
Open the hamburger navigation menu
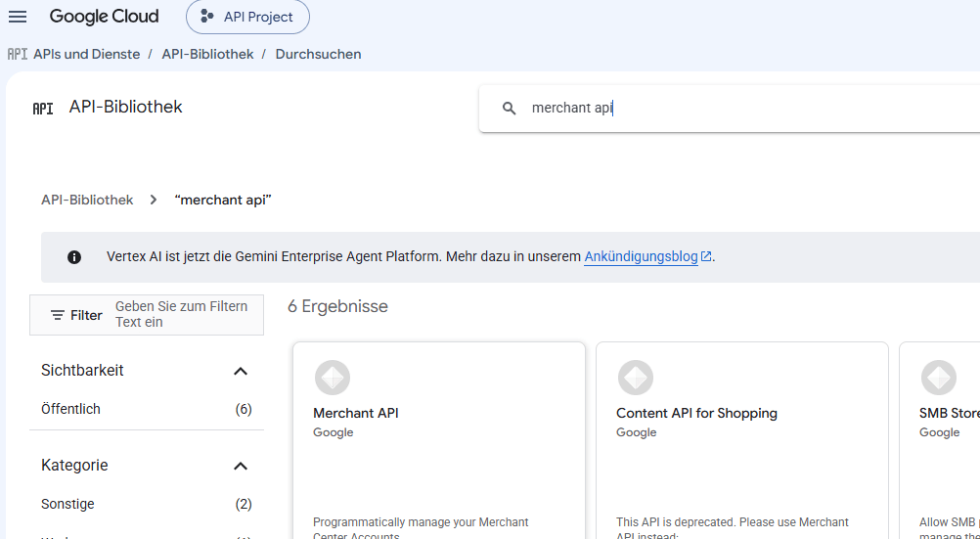coord(18,17)
